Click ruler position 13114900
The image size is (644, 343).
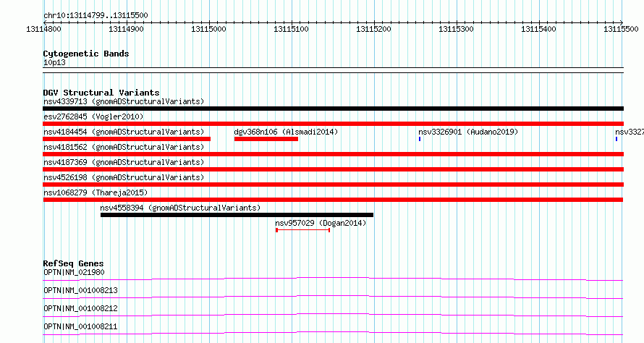[x=126, y=29]
